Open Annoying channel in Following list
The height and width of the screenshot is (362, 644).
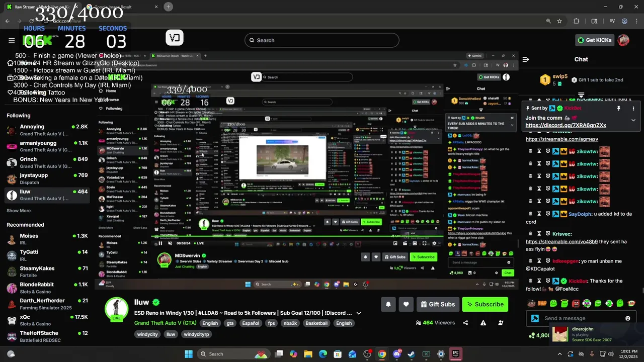click(47, 130)
